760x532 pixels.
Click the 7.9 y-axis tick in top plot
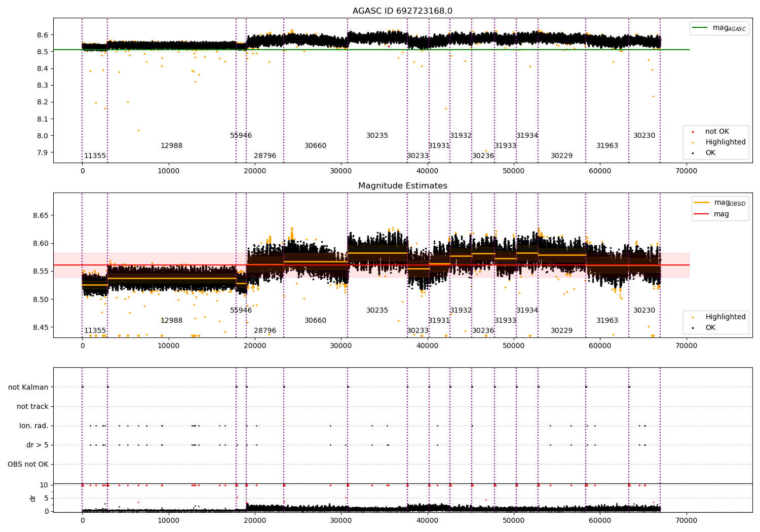[43, 153]
